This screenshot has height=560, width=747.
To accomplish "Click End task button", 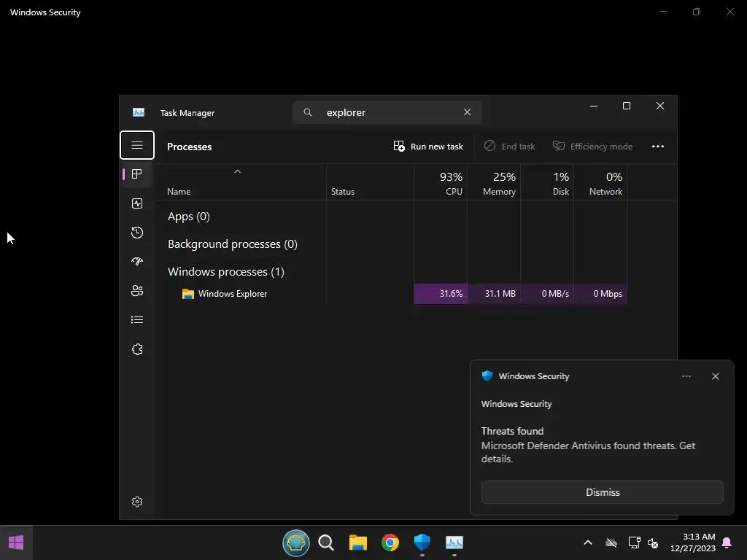I will [509, 146].
